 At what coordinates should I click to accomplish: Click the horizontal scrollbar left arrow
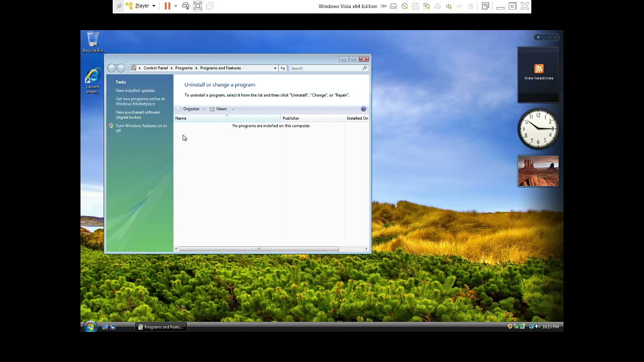coord(176,249)
